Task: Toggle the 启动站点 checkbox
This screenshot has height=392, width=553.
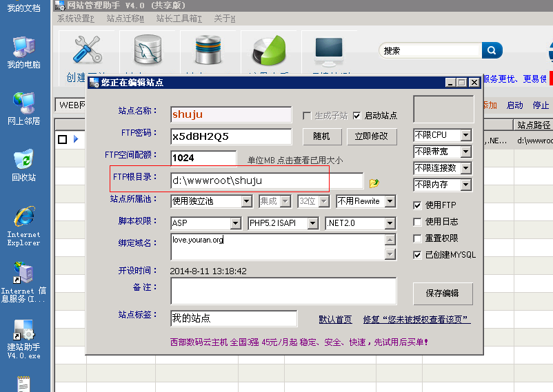Action: (x=357, y=116)
